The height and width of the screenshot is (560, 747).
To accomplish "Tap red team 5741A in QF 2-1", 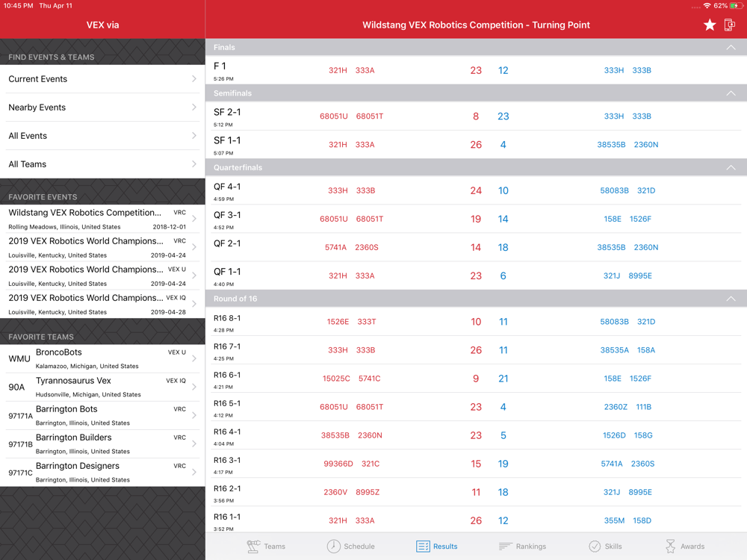I will point(335,248).
